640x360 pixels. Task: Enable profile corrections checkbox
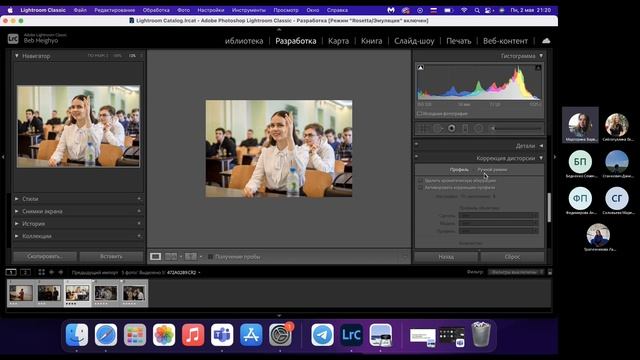pyautogui.click(x=420, y=187)
